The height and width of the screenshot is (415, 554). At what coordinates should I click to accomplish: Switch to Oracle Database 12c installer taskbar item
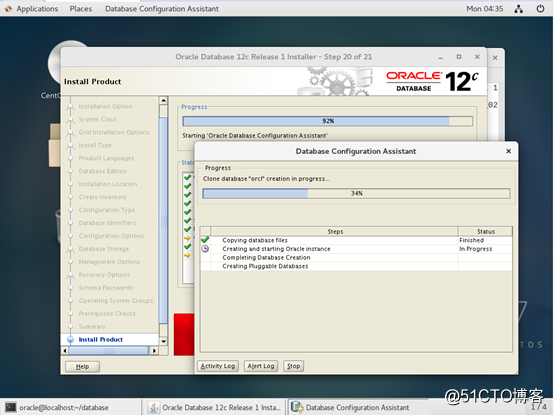pos(214,407)
